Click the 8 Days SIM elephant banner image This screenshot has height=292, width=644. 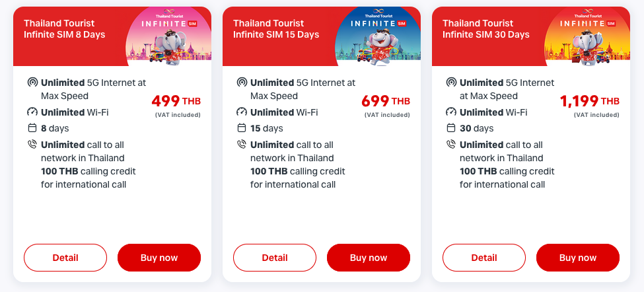(x=169, y=36)
